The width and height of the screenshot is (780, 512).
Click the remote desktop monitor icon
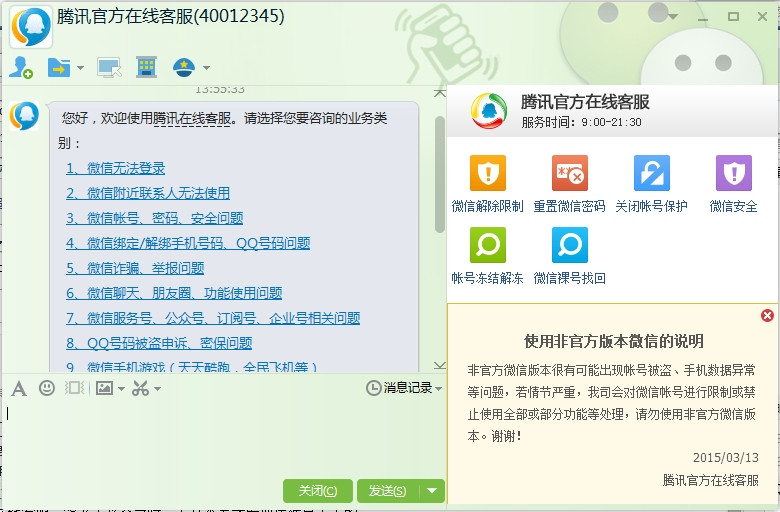pos(109,68)
